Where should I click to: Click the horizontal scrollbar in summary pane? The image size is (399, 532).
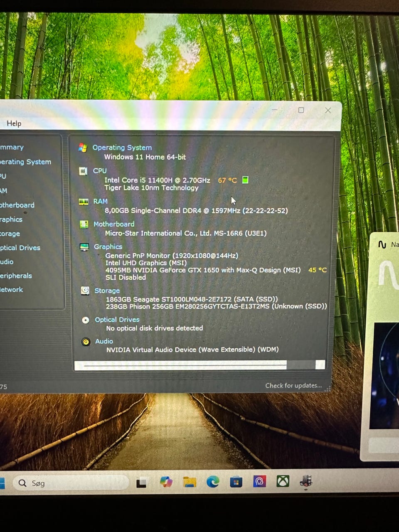pos(199,365)
